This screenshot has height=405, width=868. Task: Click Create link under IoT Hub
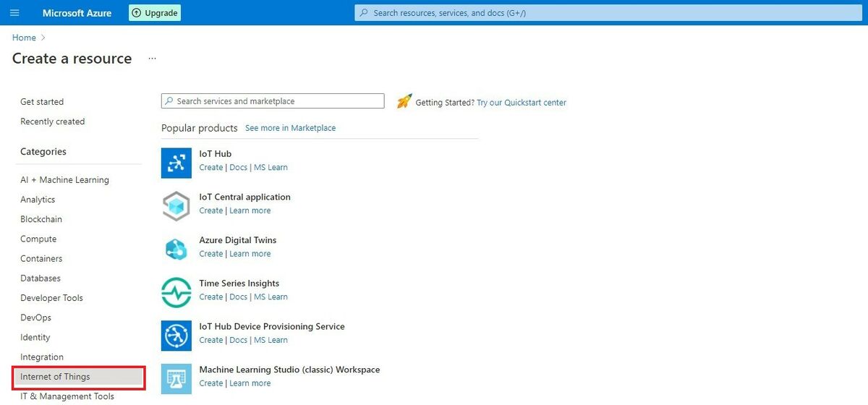point(210,168)
